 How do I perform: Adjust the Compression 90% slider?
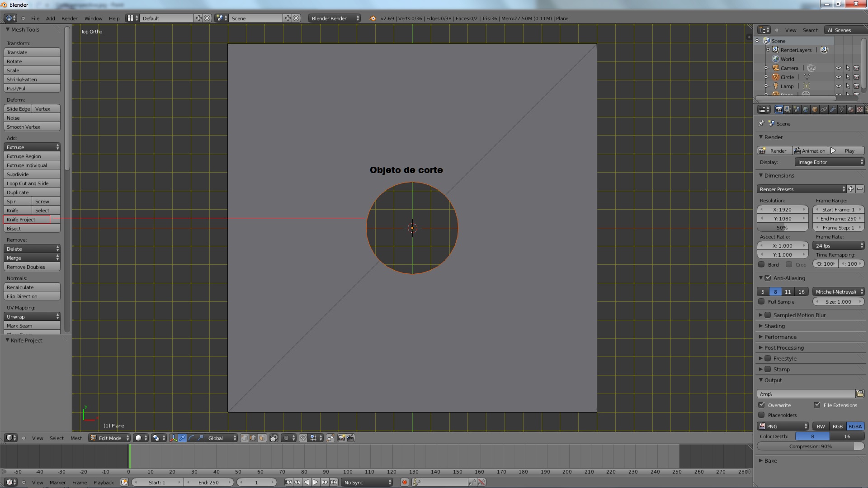(810, 446)
